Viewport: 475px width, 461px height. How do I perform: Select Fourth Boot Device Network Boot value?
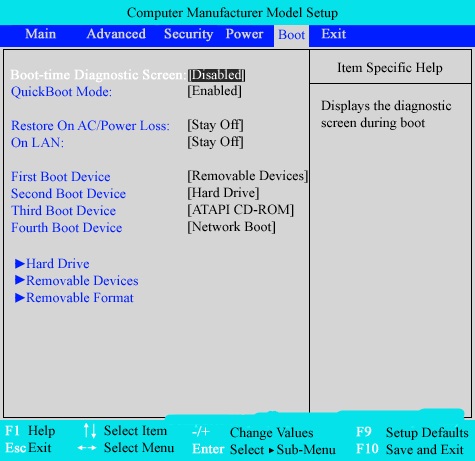[x=231, y=227]
